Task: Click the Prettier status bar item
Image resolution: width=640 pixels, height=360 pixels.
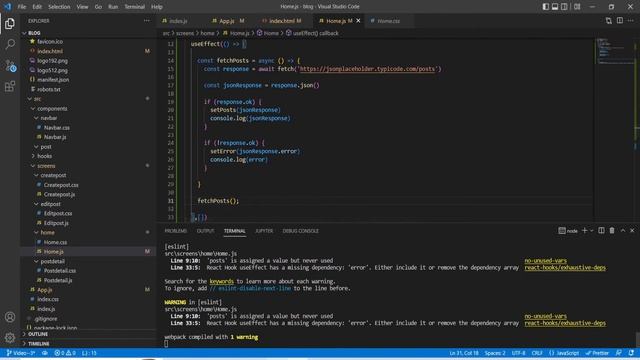Action: 597,353
